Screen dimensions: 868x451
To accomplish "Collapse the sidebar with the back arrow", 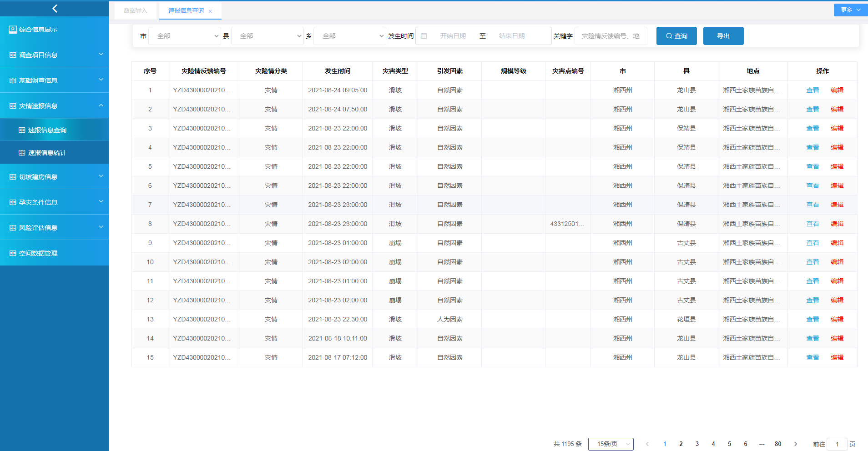I will [55, 8].
